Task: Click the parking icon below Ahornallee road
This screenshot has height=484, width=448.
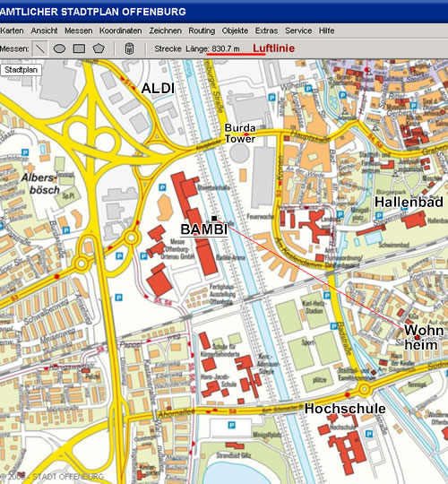Action: click(x=231, y=426)
